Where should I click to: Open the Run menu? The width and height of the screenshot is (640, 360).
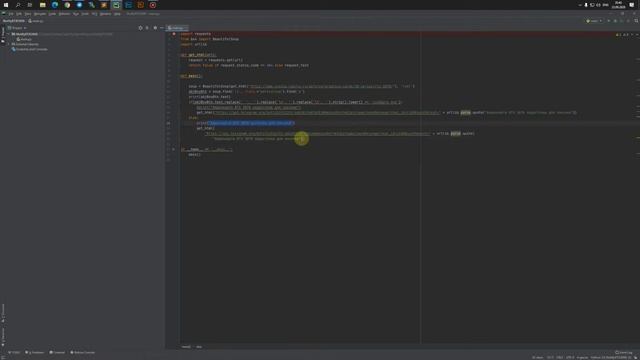pos(76,14)
